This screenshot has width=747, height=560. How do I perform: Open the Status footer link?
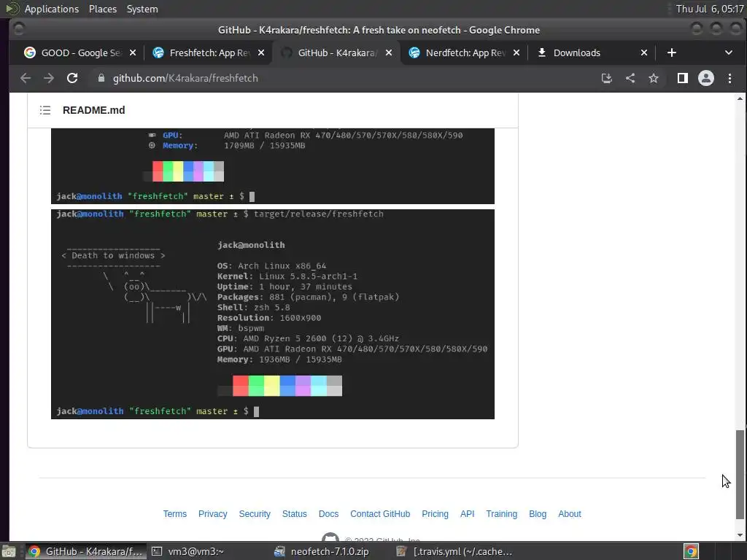point(295,514)
